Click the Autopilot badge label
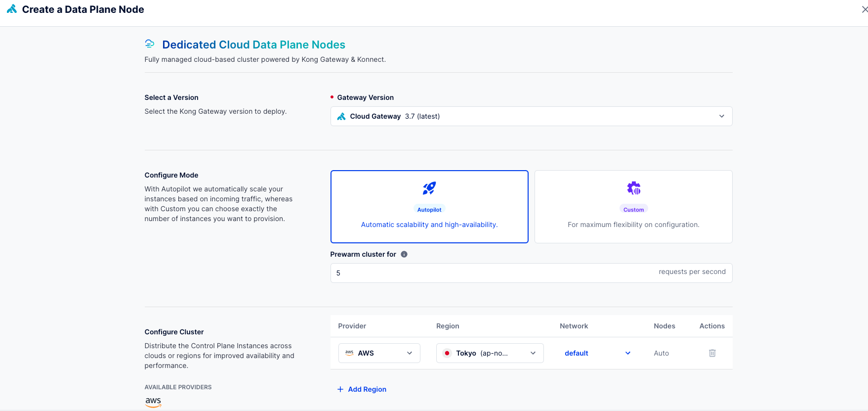Screen dimensions: 868x411 429,210
